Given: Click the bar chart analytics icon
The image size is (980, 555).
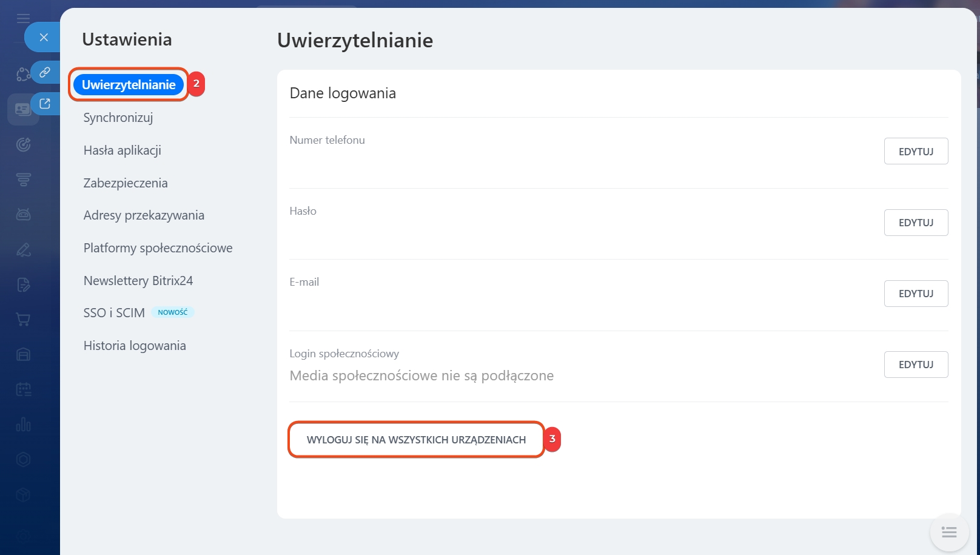Looking at the screenshot, I should point(23,425).
